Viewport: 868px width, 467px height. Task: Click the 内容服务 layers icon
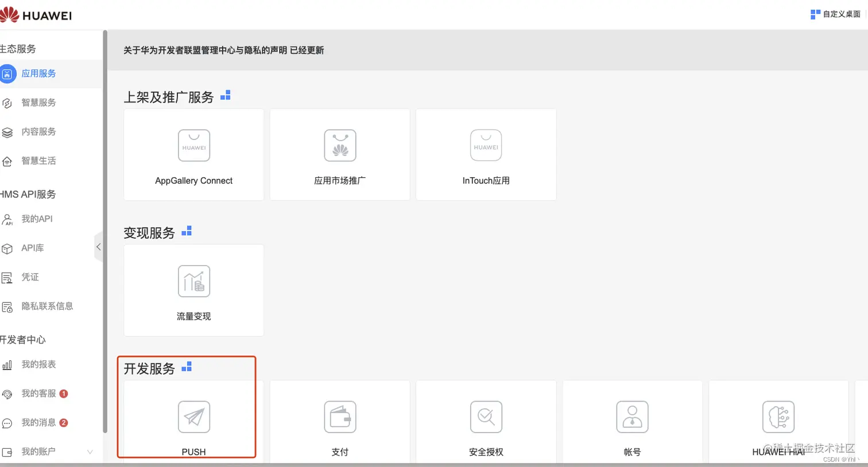(7, 133)
